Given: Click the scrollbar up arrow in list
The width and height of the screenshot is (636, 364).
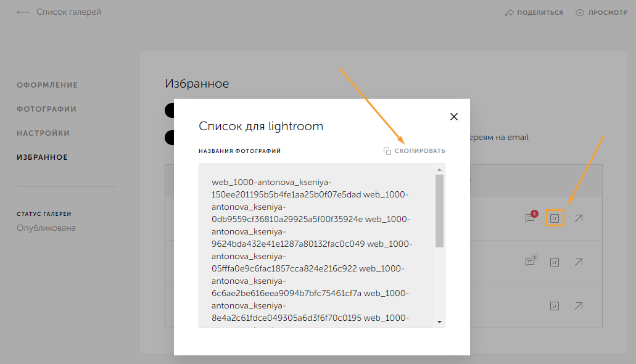Looking at the screenshot, I should 439,170.
